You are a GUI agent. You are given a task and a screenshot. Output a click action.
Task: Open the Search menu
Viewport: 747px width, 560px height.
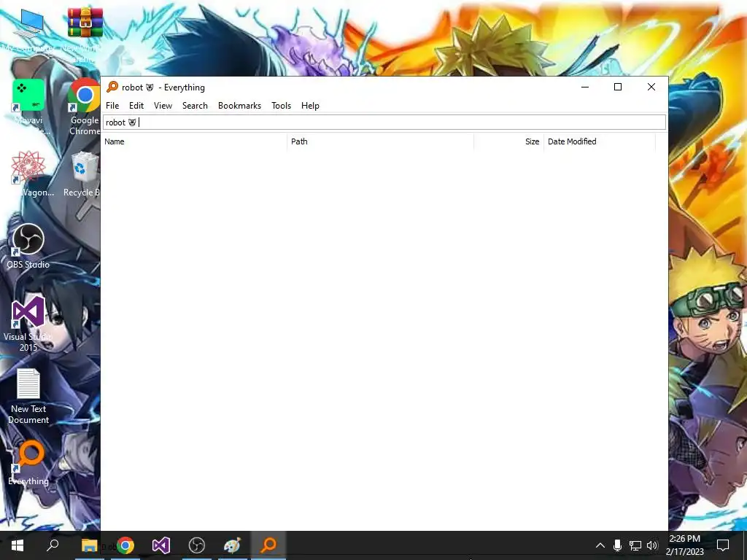pyautogui.click(x=195, y=106)
